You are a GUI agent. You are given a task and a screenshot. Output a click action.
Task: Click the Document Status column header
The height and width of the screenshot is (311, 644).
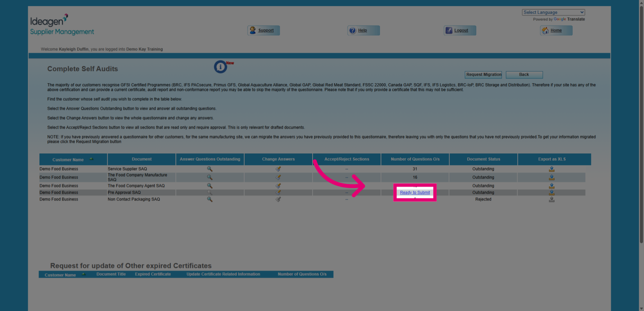484,159
